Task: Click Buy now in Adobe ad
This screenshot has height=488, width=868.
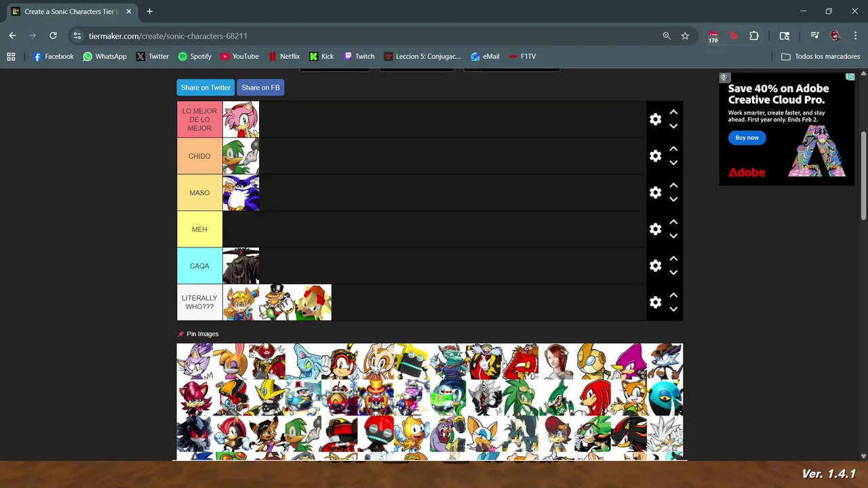Action: coord(747,138)
